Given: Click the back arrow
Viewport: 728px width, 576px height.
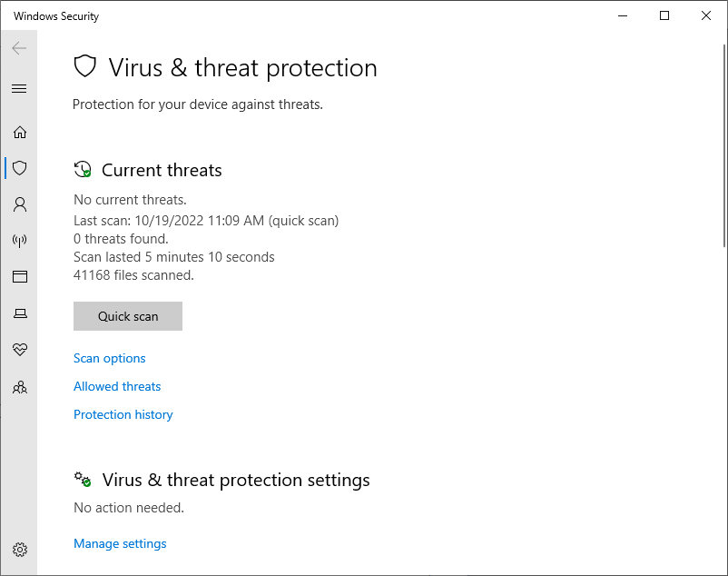Looking at the screenshot, I should pyautogui.click(x=19, y=48).
